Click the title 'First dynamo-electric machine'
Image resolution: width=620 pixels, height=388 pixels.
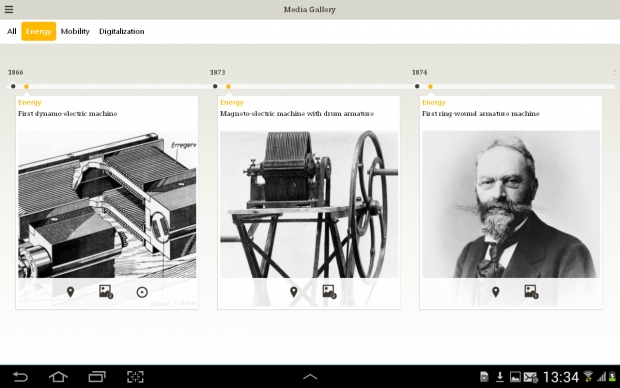click(68, 114)
